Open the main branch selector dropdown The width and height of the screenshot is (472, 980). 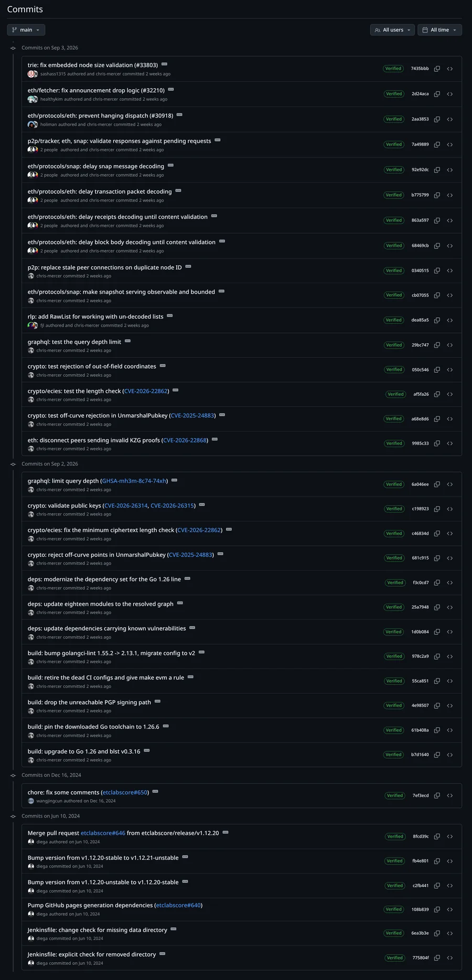26,30
